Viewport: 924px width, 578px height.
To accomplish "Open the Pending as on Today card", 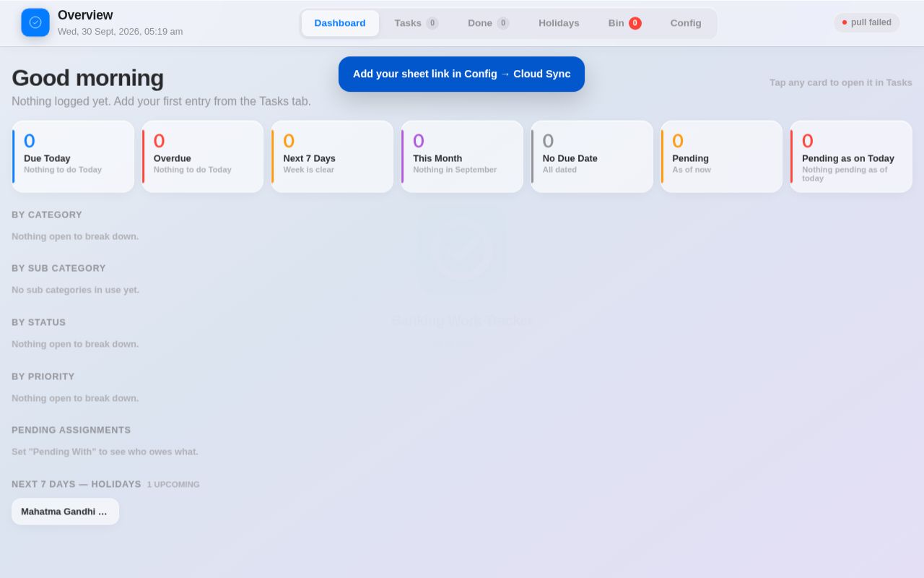I will tap(851, 156).
